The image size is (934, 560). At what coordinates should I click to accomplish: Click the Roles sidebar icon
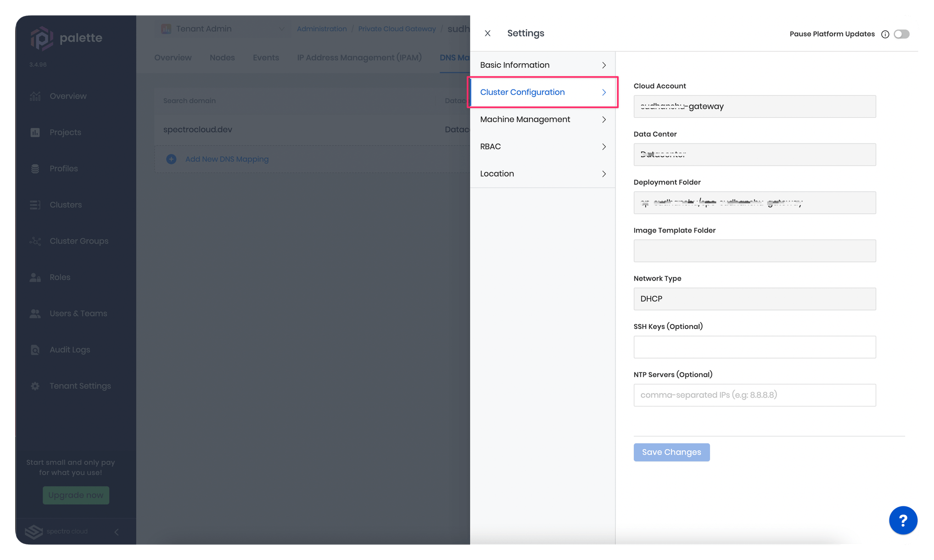point(35,277)
